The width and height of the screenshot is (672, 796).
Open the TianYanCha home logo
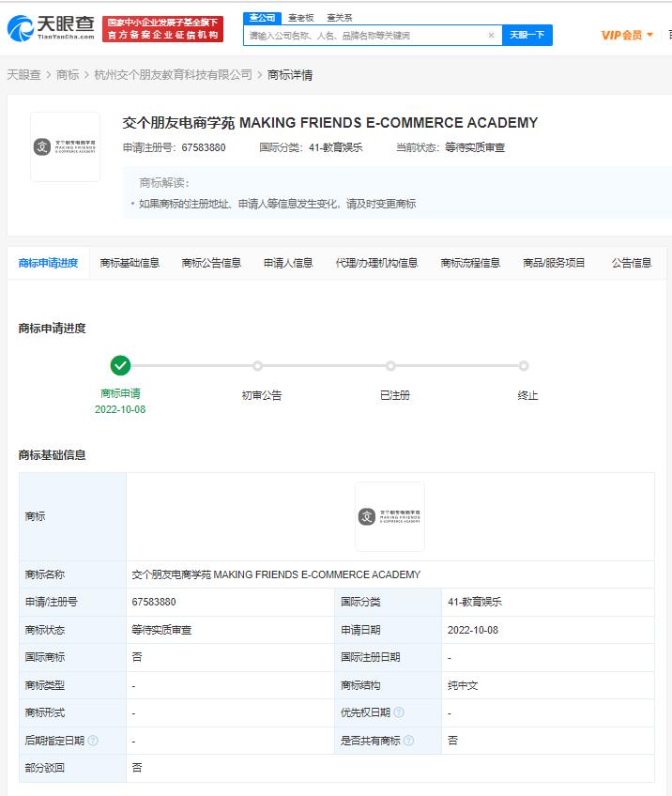(x=51, y=28)
